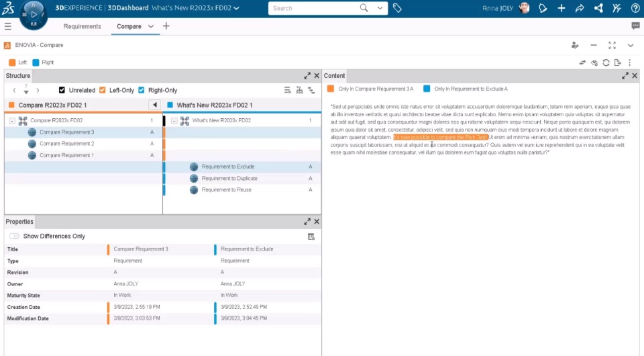The height and width of the screenshot is (356, 644).
Task: Select Requirement to Exclude row
Action: [x=242, y=167]
